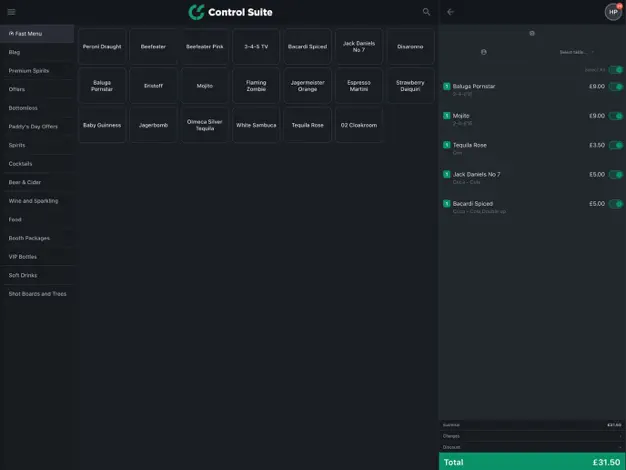This screenshot has height=470, width=626.
Task: Add Beefeater to the order
Action: point(153,47)
